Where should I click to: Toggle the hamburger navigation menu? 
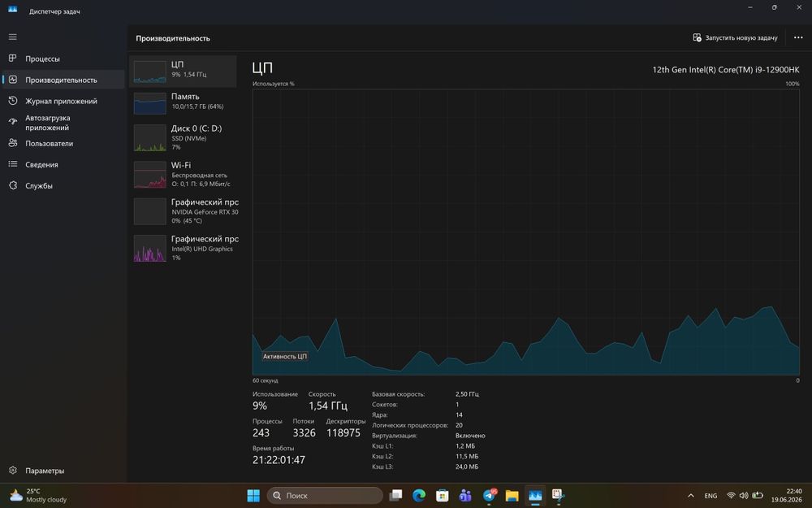[12, 37]
